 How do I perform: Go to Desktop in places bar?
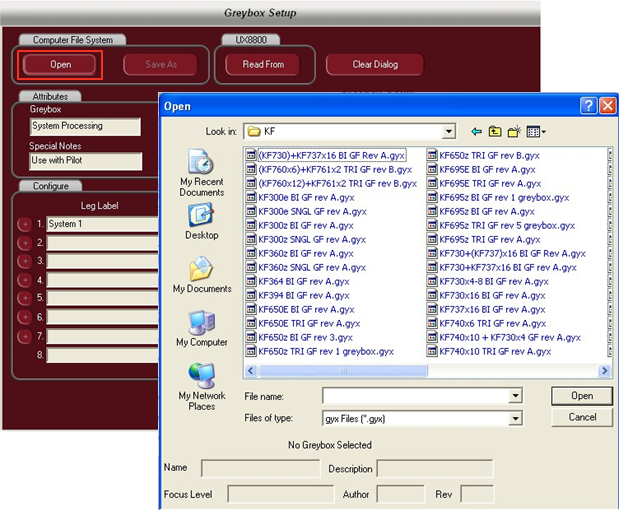click(x=201, y=220)
